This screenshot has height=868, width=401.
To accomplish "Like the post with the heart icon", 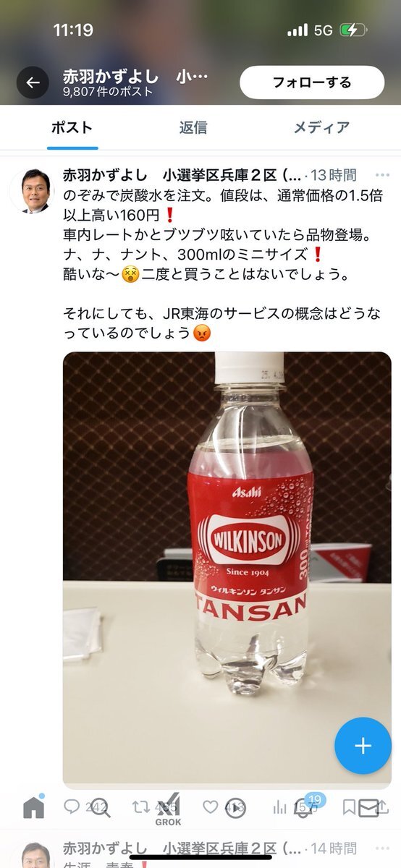I will [x=210, y=807].
